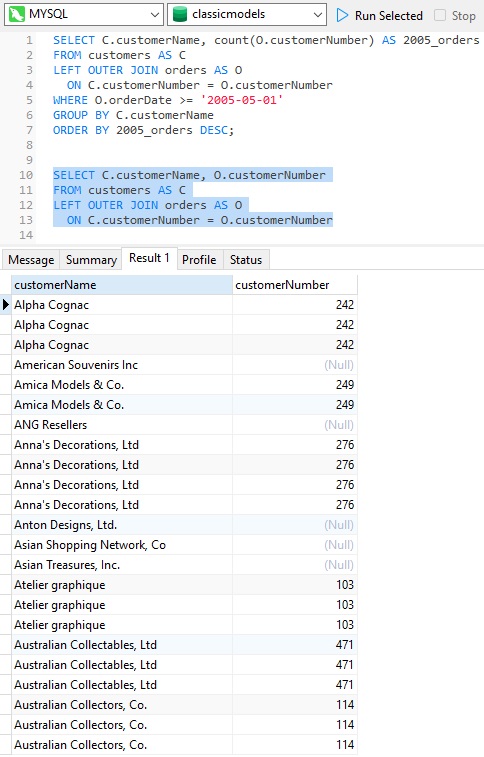Click the customerName column header
The width and height of the screenshot is (484, 757).
pos(122,285)
